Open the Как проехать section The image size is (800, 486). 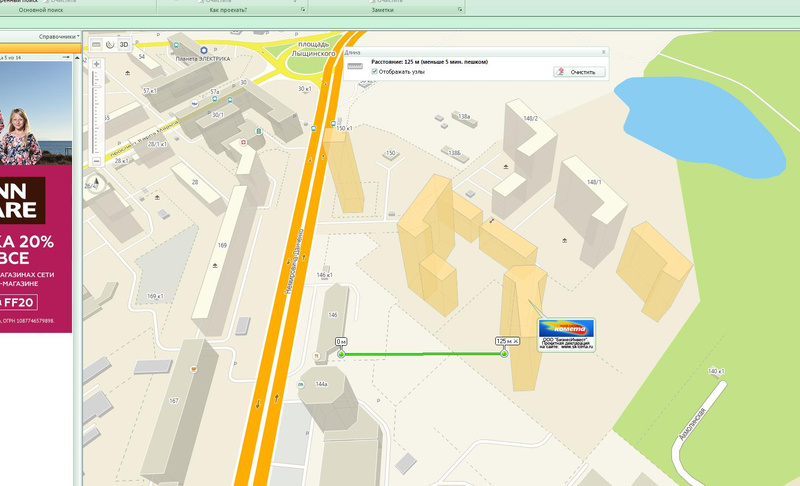tap(228, 10)
